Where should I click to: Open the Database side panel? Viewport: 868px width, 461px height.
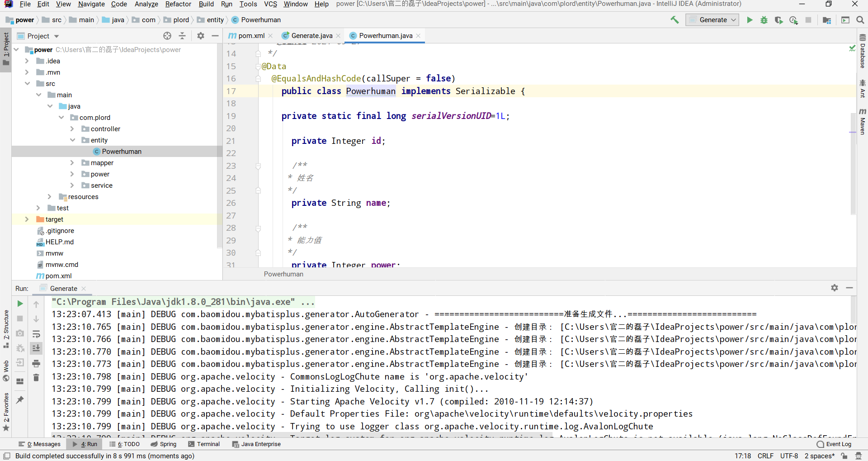pyautogui.click(x=863, y=51)
